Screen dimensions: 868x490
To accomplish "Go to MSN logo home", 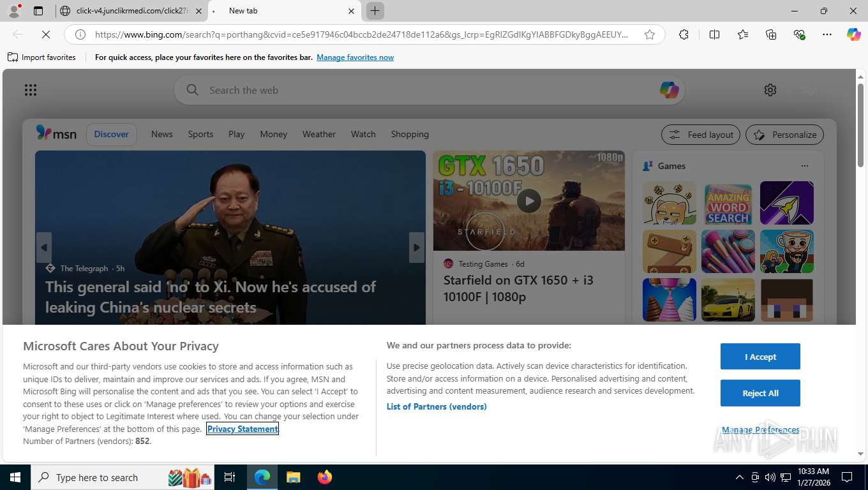I will click(56, 133).
